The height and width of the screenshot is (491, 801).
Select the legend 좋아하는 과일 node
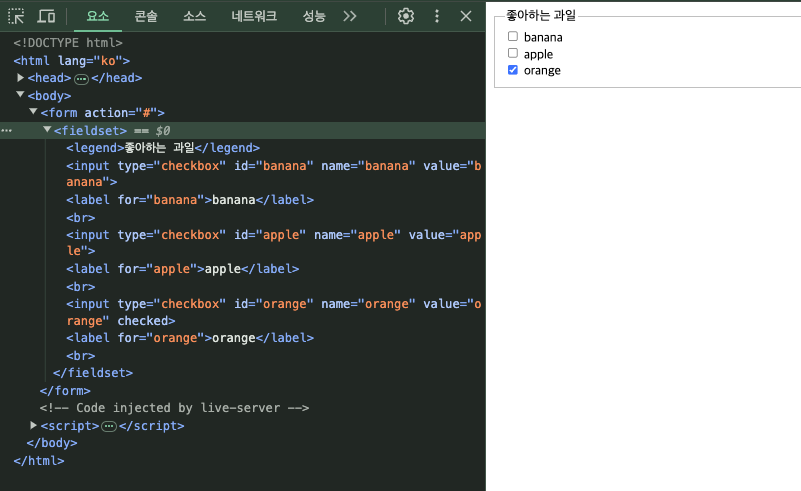coord(163,148)
